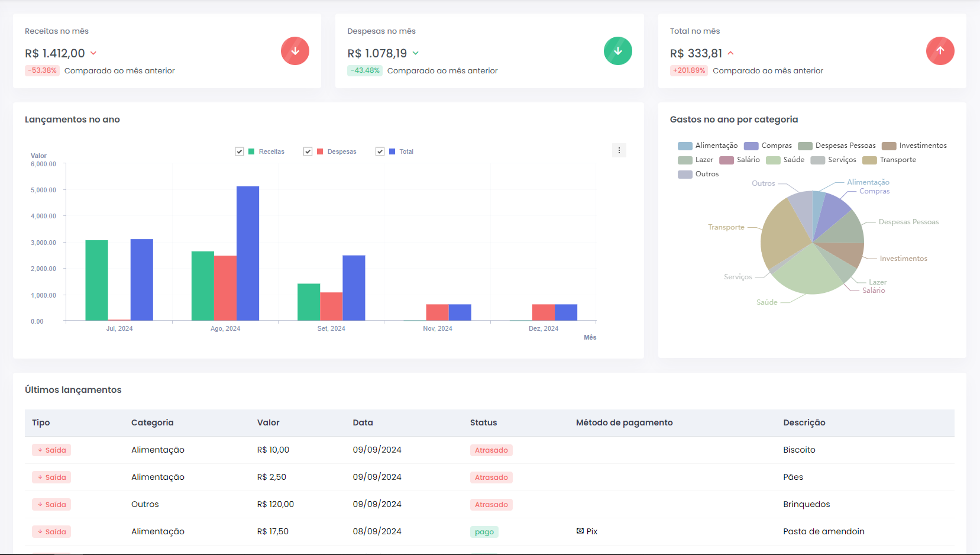This screenshot has width=980, height=555.
Task: Click the Pix payment icon in table
Action: coord(580,531)
